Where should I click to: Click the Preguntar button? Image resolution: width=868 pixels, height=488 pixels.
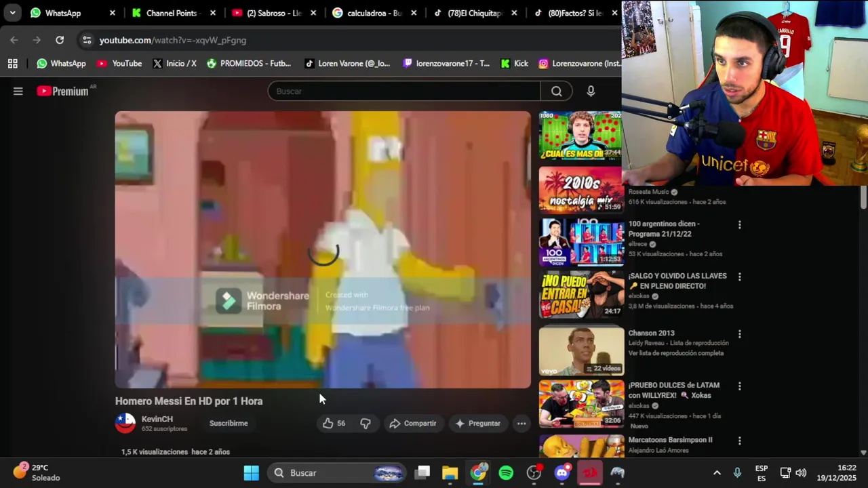pos(477,423)
